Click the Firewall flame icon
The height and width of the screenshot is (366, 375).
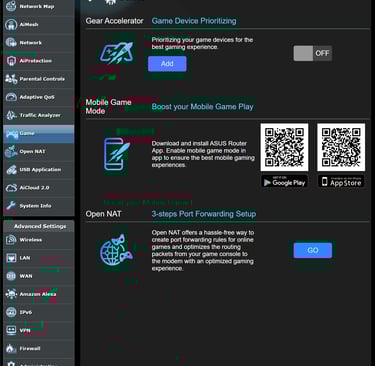click(x=11, y=348)
